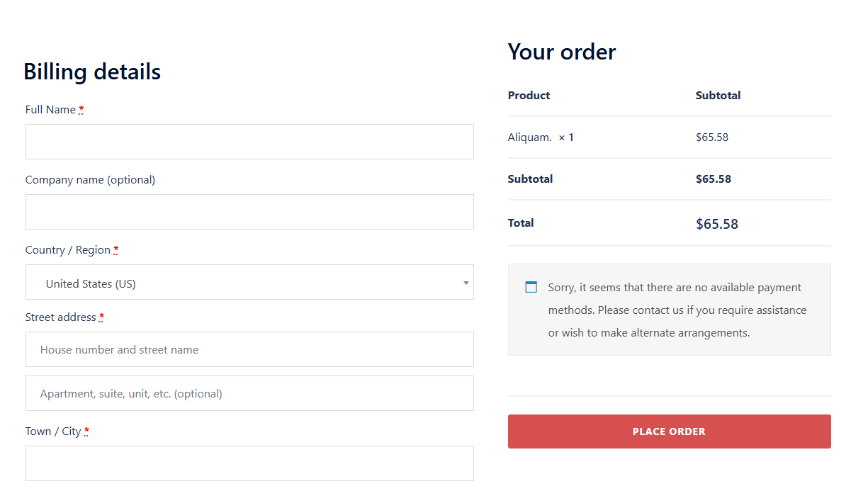The height and width of the screenshot is (491, 868).
Task: Click the red asterisk beside Country / Region
Action: click(116, 250)
